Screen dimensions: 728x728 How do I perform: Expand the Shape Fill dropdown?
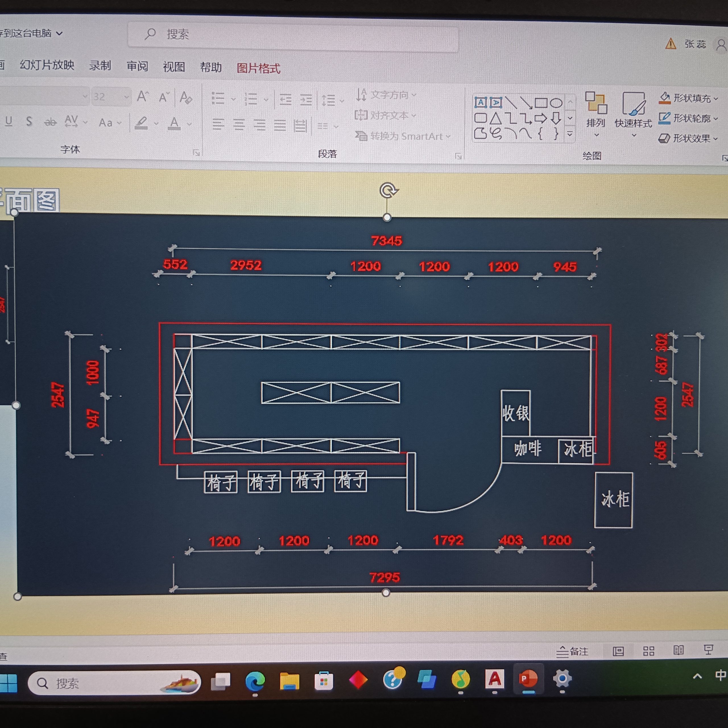[x=715, y=99]
